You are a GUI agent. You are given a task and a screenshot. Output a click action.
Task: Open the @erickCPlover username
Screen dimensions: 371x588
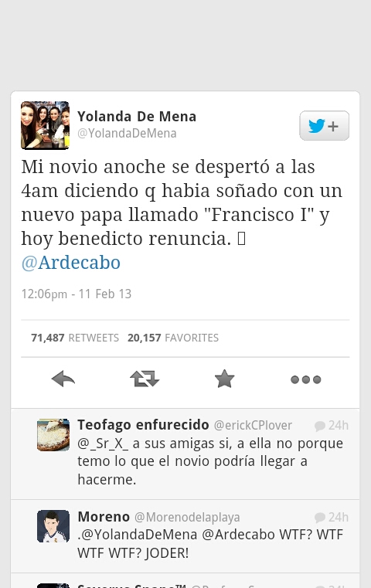point(253,425)
